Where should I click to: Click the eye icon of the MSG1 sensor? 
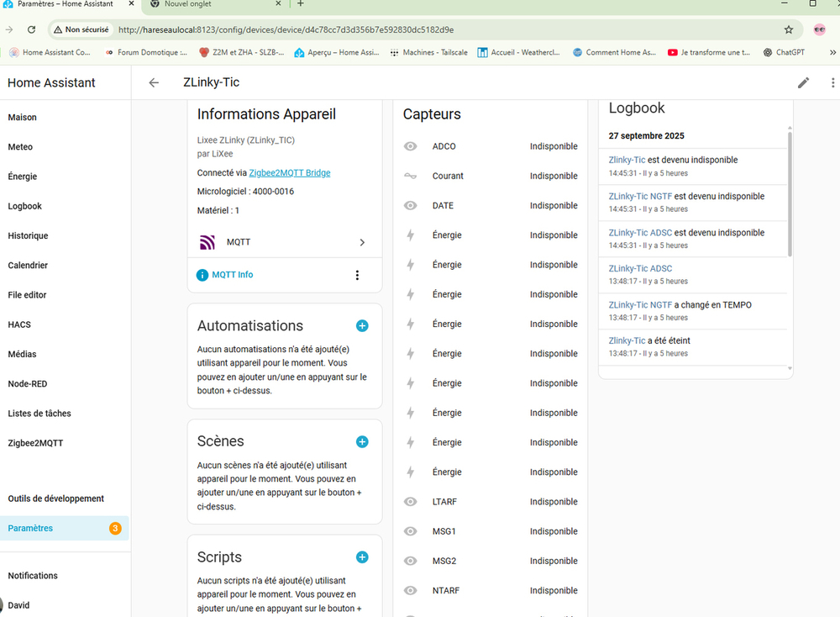click(x=411, y=531)
